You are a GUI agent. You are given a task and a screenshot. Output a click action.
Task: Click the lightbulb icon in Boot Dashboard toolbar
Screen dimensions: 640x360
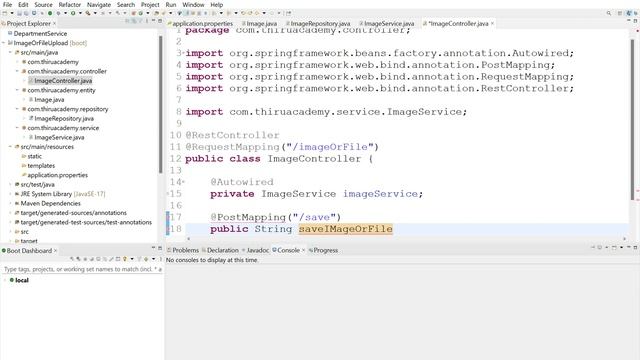coord(124,259)
